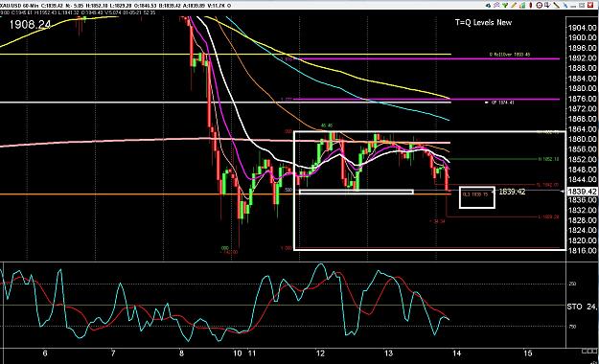Click the 1892.00 price axis label

(x=583, y=57)
